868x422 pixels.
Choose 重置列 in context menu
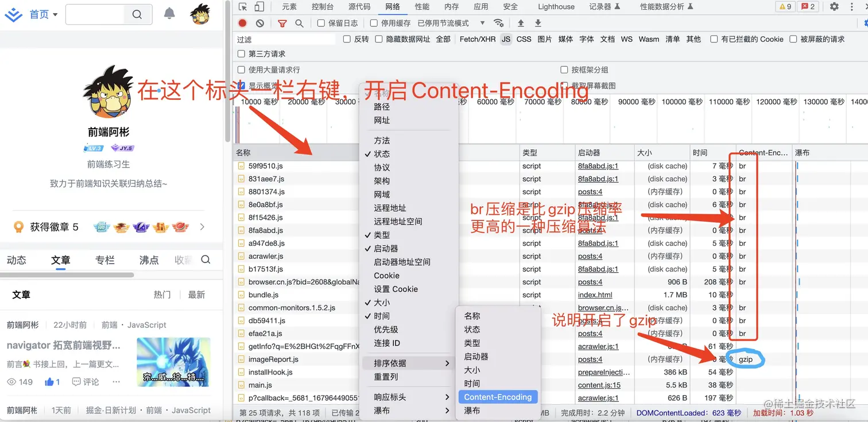(x=386, y=377)
